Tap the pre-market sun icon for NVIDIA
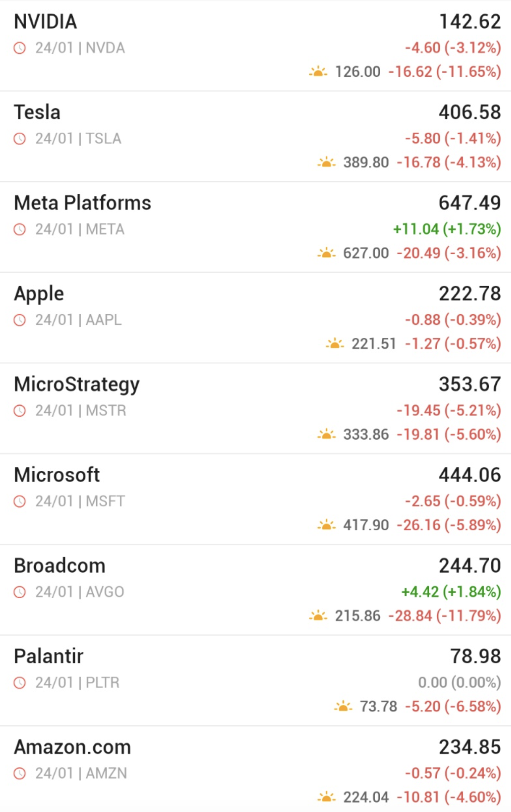The image size is (511, 812). point(318,72)
